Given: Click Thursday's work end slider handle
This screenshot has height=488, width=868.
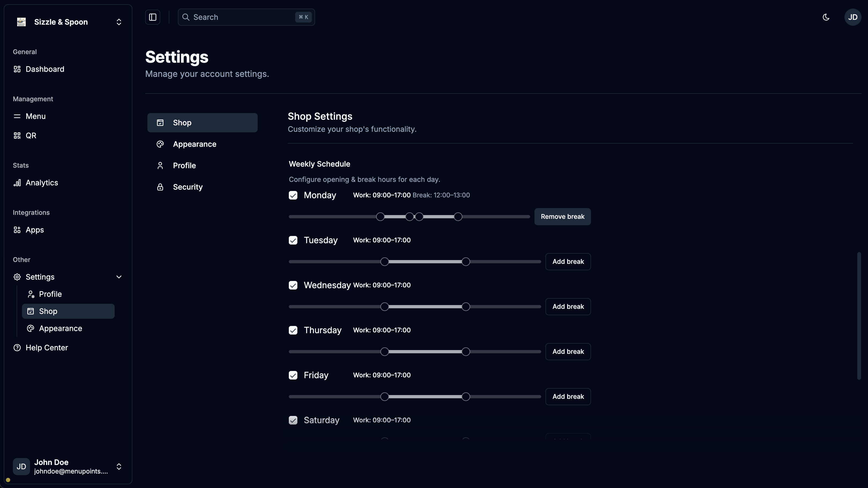Looking at the screenshot, I should click(x=466, y=352).
